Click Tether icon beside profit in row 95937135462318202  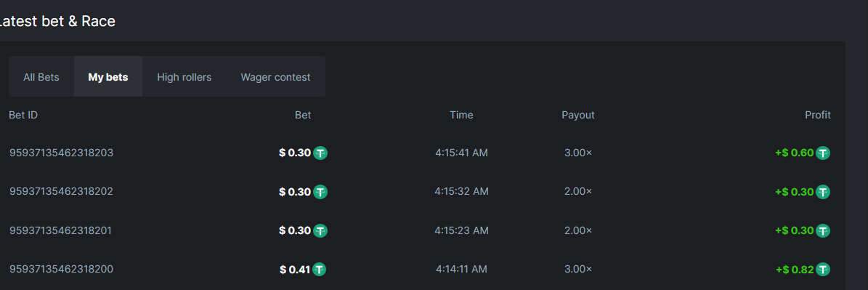click(823, 192)
